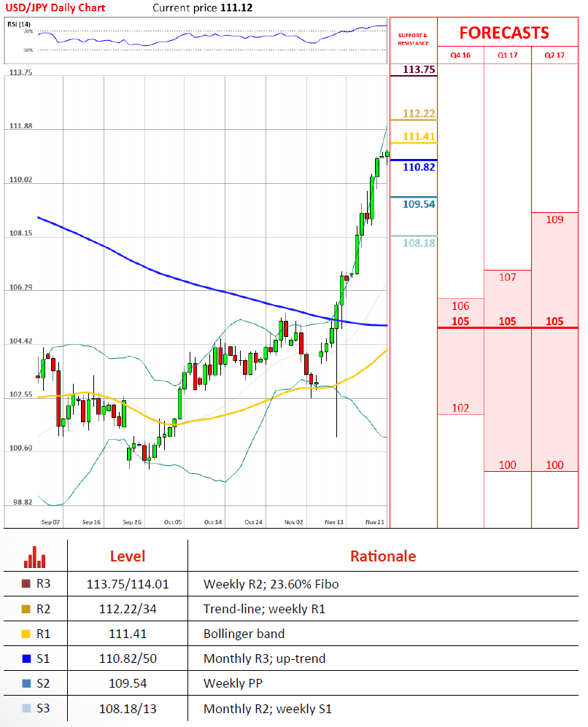Click the 109.54 support level marker

click(x=419, y=204)
